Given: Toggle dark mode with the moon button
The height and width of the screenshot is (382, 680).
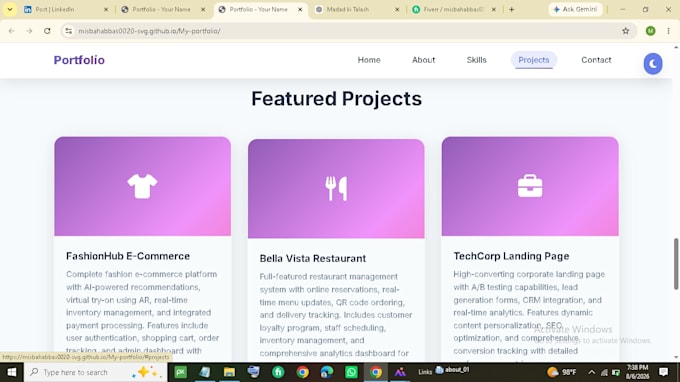Looking at the screenshot, I should [653, 64].
